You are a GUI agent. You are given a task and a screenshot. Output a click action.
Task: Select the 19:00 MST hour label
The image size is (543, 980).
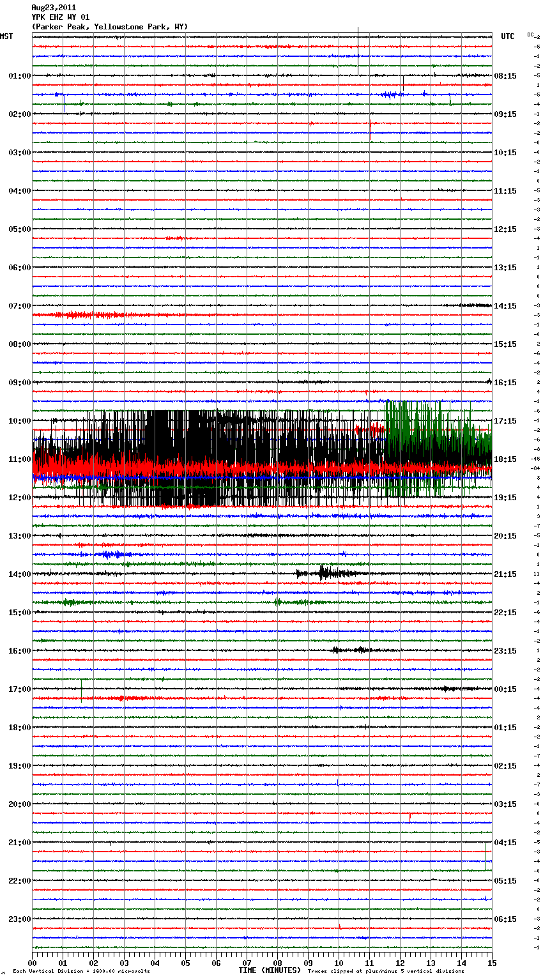tap(20, 766)
